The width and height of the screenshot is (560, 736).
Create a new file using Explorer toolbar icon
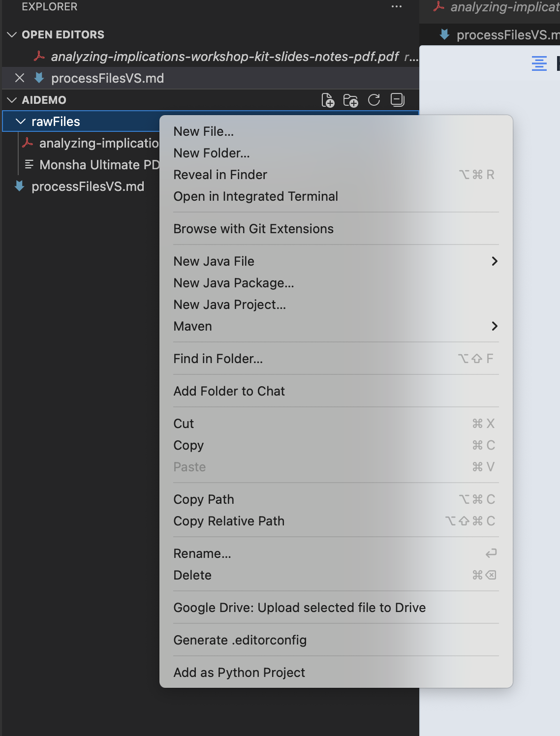(x=327, y=100)
